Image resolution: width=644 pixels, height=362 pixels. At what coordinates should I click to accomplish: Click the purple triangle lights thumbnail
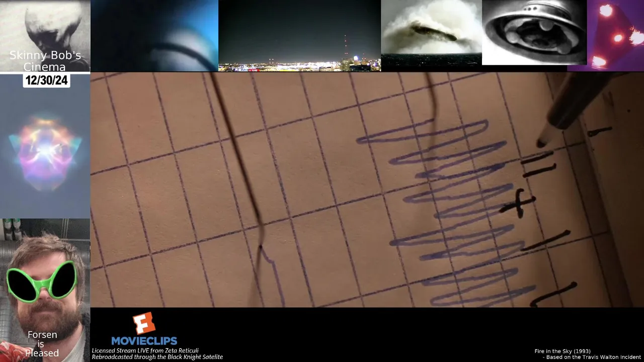[x=615, y=36]
